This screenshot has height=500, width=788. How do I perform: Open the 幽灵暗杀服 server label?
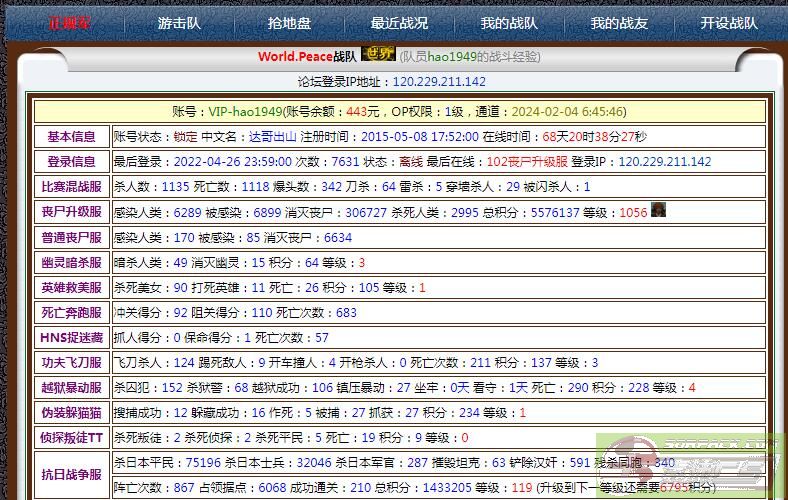point(71,263)
